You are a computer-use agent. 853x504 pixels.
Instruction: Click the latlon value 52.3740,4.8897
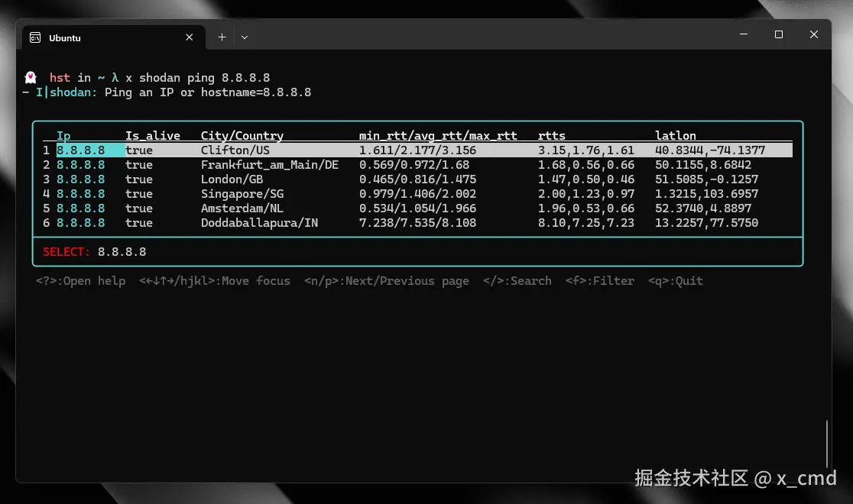click(x=703, y=208)
